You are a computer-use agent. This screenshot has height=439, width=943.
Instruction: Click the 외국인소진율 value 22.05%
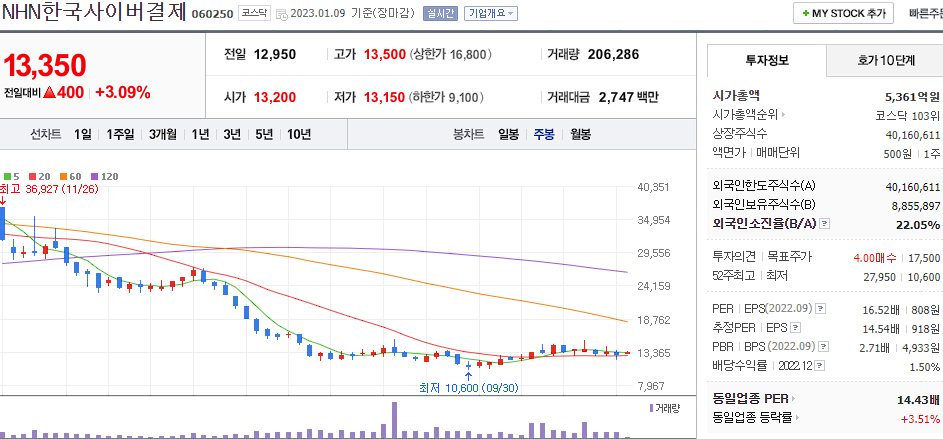[918, 224]
